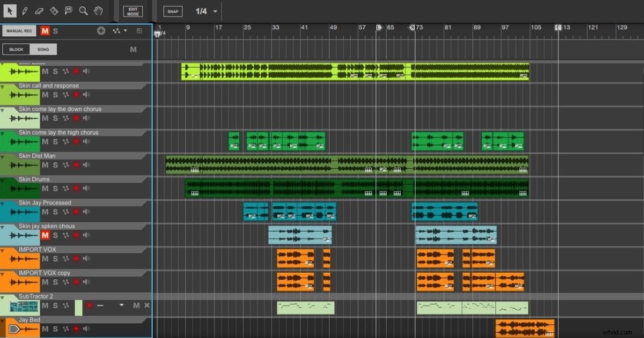Select the Pencil tool
This screenshot has width=644, height=338.
[x=25, y=11]
